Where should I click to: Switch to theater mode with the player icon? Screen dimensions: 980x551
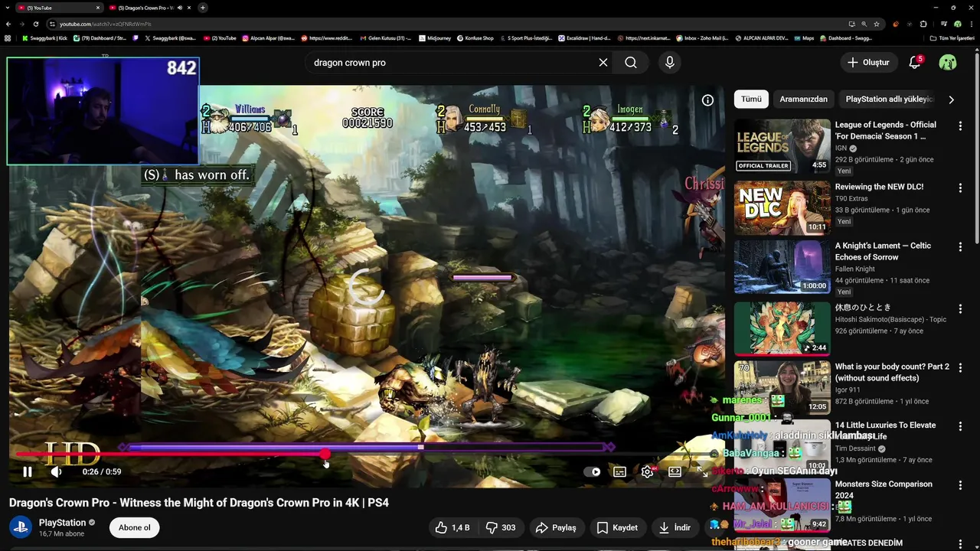click(675, 472)
